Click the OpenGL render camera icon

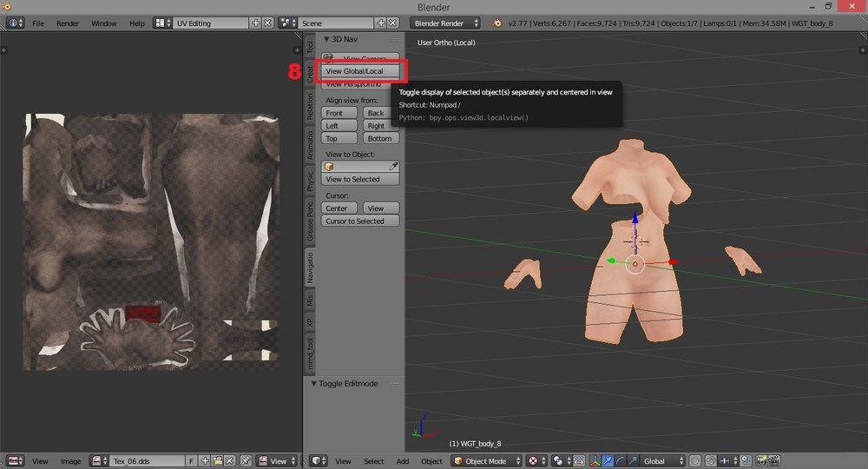click(762, 460)
